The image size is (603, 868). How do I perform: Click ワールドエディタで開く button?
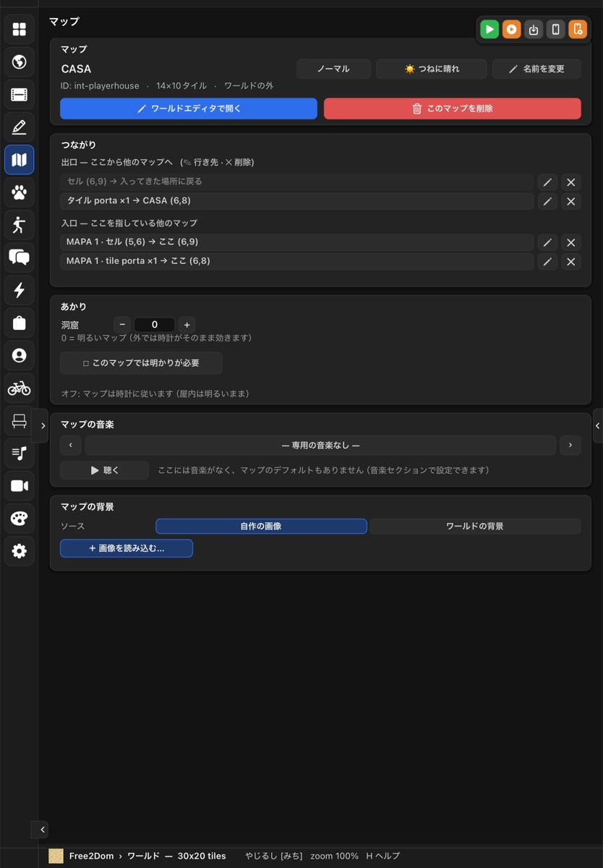(189, 109)
